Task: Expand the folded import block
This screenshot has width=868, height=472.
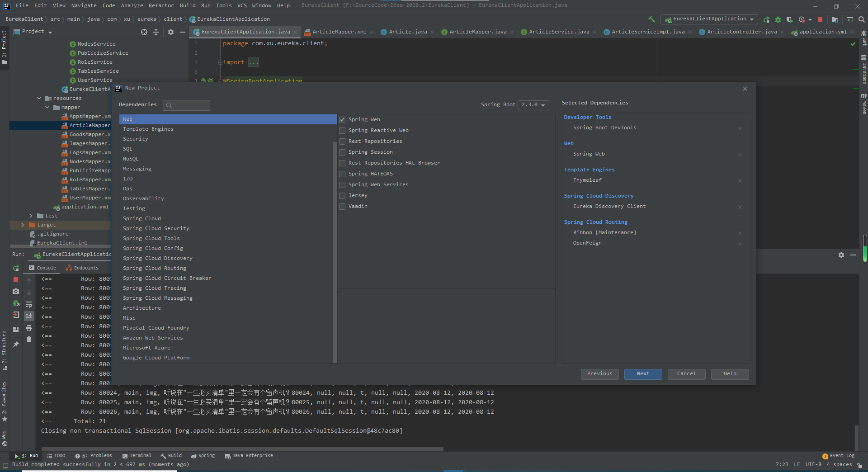Action: 220,62
